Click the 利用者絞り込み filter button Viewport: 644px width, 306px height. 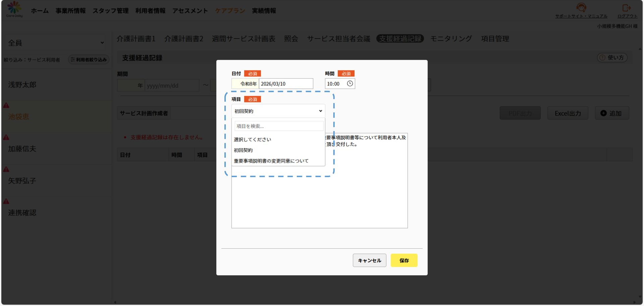[x=89, y=60]
